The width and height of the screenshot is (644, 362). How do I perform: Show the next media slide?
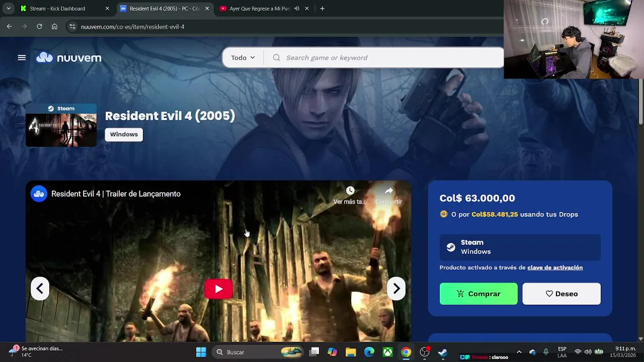pyautogui.click(x=396, y=289)
